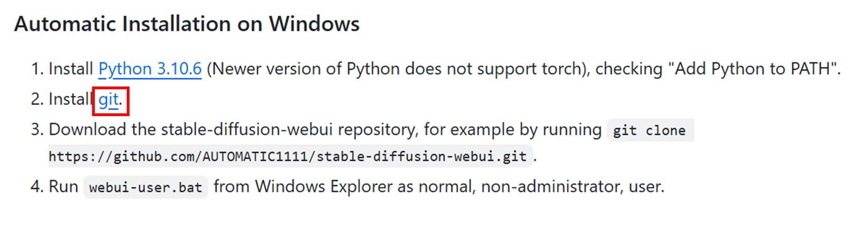Click list number 2 marker

pyautogui.click(x=37, y=99)
